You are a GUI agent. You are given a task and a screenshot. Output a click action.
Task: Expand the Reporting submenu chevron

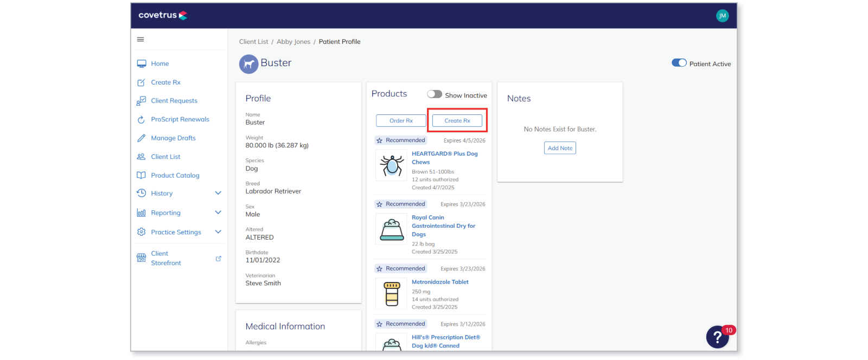[x=218, y=213]
